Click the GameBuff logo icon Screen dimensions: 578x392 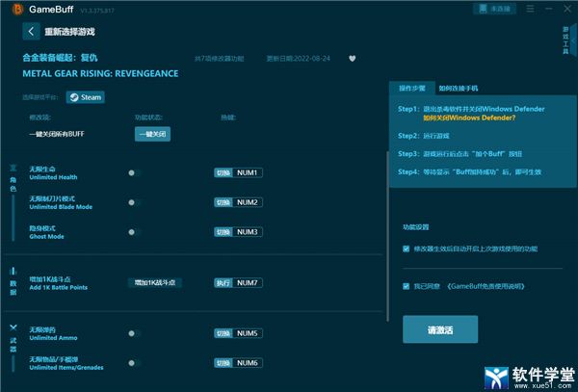point(17,10)
